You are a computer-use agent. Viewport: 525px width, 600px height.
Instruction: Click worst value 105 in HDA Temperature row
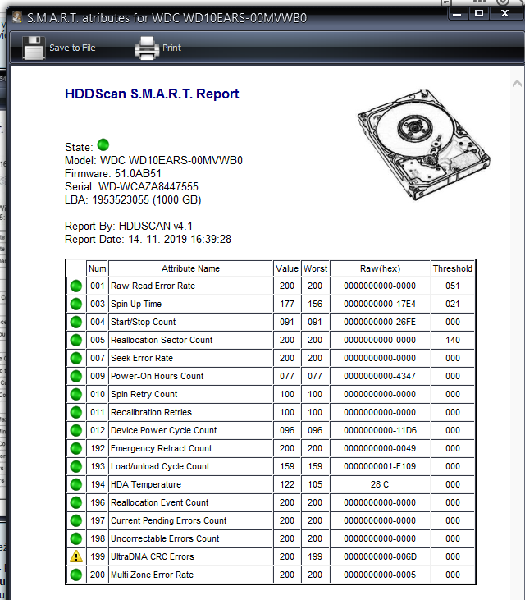click(x=315, y=484)
